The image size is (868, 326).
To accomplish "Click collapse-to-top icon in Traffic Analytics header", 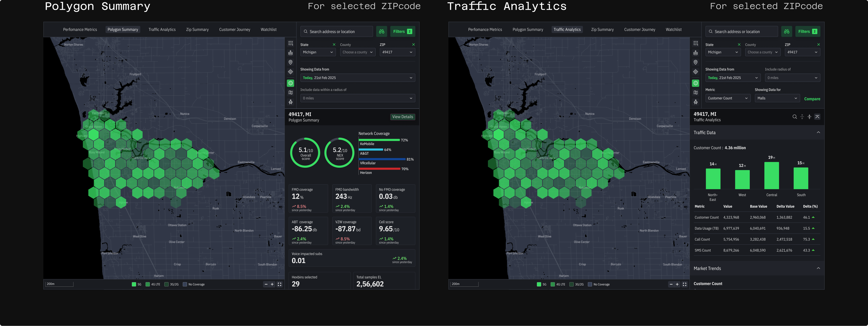I will (817, 117).
